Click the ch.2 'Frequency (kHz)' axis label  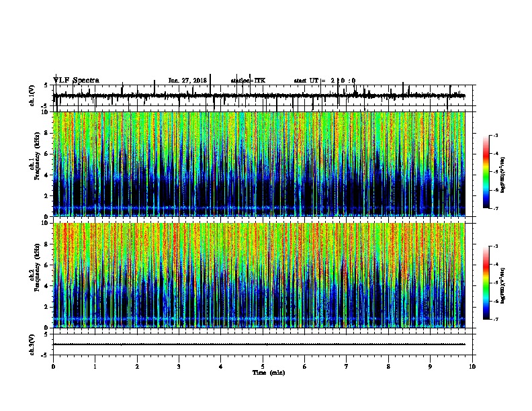(x=38, y=267)
